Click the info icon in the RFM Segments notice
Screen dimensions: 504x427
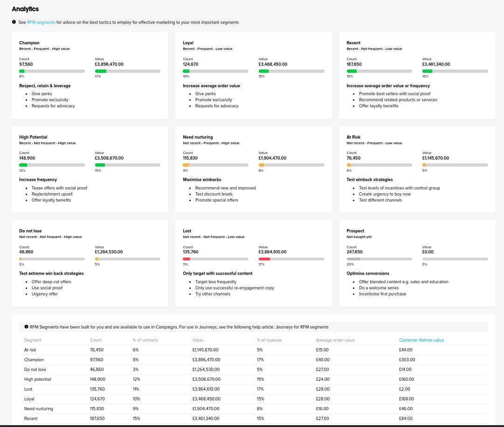click(x=26, y=327)
